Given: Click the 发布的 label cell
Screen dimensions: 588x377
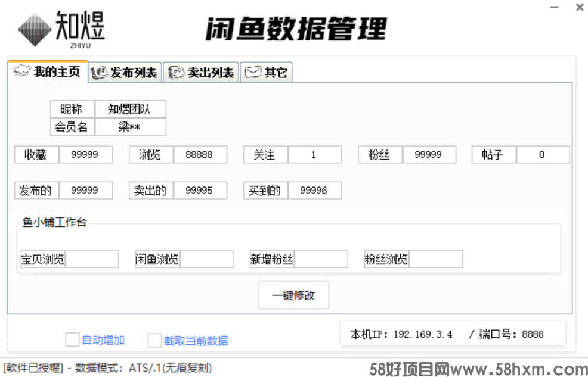Looking at the screenshot, I should pos(36,190).
